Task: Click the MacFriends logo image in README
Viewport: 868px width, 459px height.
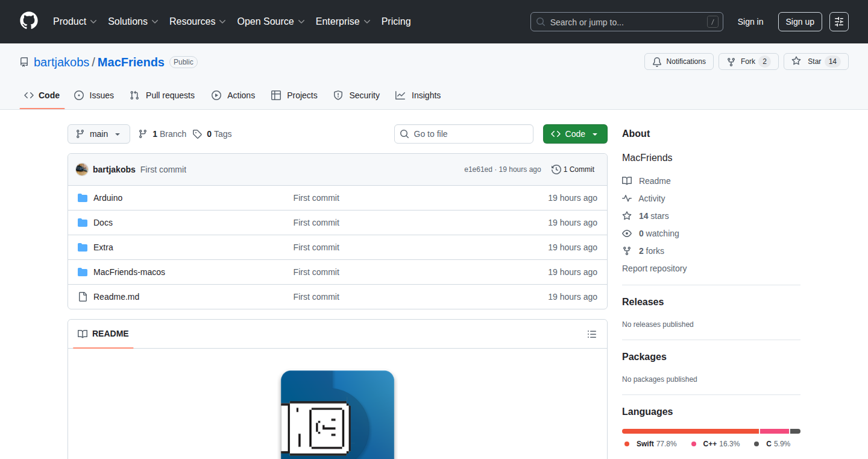Action: point(338,414)
